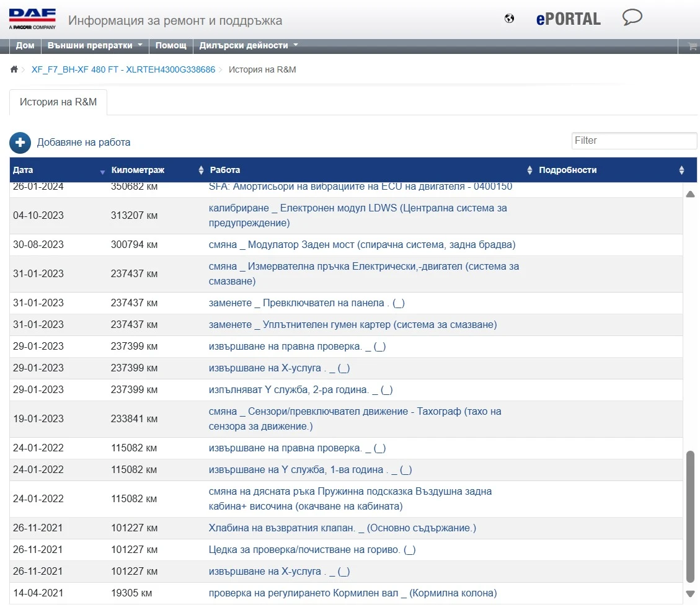Image resolution: width=700 pixels, height=615 pixels.
Task: Open изпълняват Y служба, 2-ра година
Action: point(301,389)
